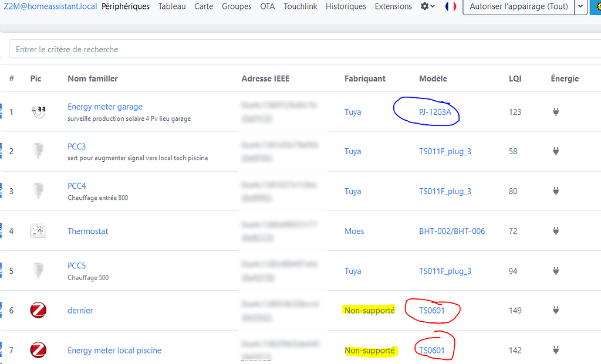Open the Extensions page
Image resolution: width=601 pixels, height=364 pixels.
tap(393, 6)
